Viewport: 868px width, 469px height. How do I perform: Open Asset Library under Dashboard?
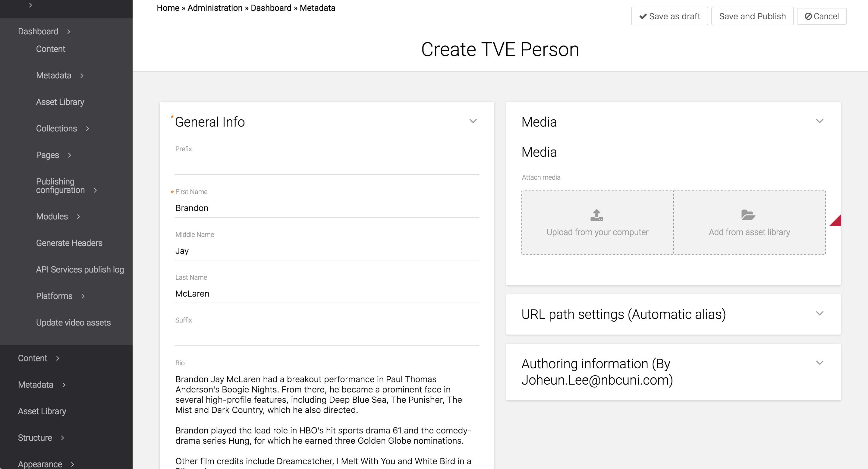[x=60, y=102]
